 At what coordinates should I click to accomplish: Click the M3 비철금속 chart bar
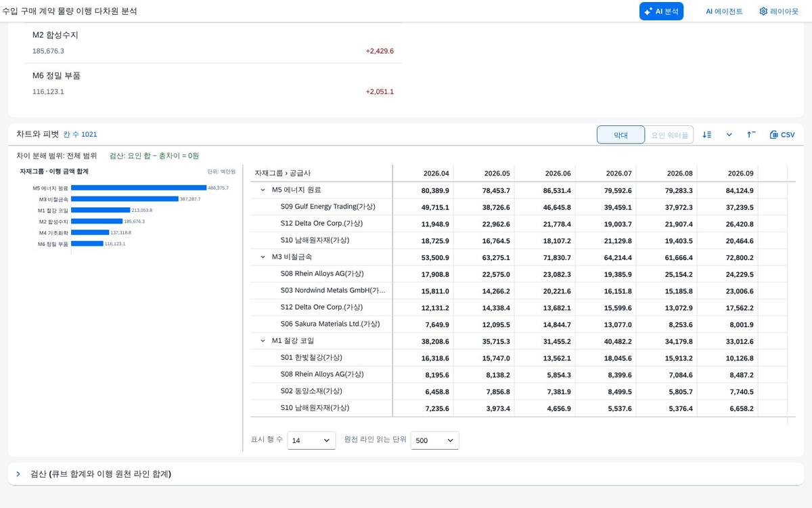pyautogui.click(x=125, y=199)
